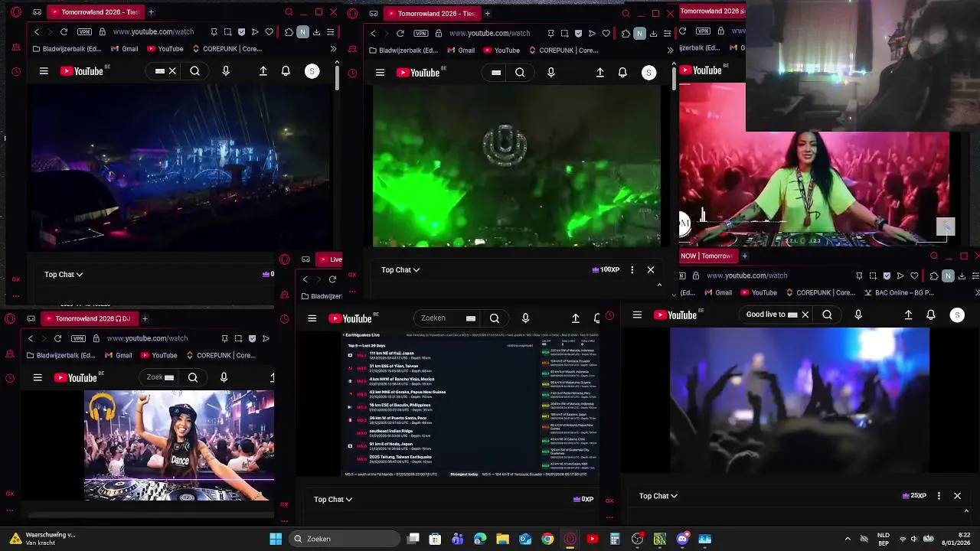
Task: Click the upload icon in Earthquakes Live window
Action: [576, 318]
